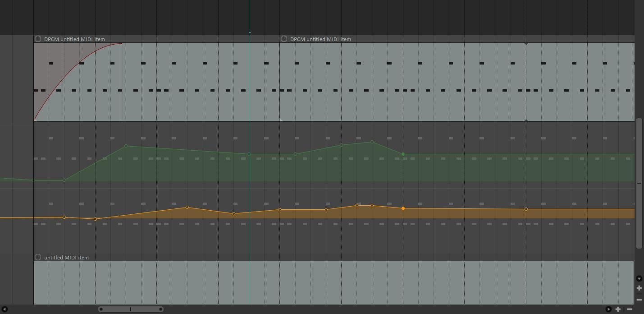Click the highlighted green envelope point
644x314 pixels.
(403, 154)
